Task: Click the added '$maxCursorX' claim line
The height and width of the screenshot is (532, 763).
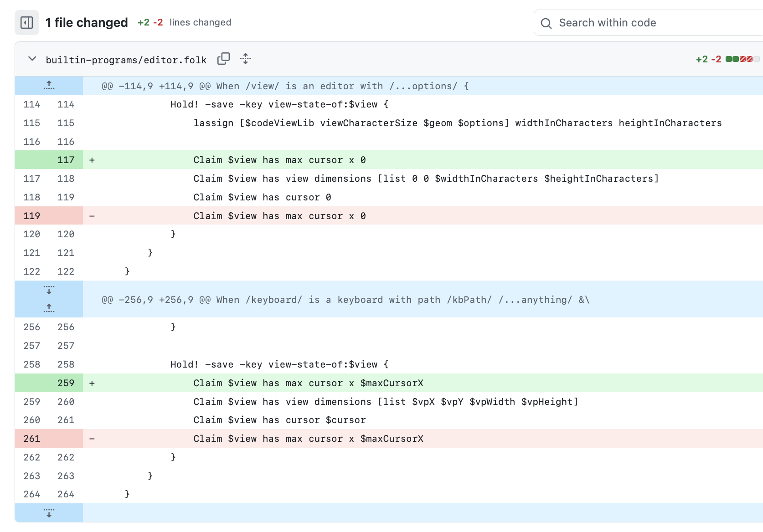Action: coord(308,383)
